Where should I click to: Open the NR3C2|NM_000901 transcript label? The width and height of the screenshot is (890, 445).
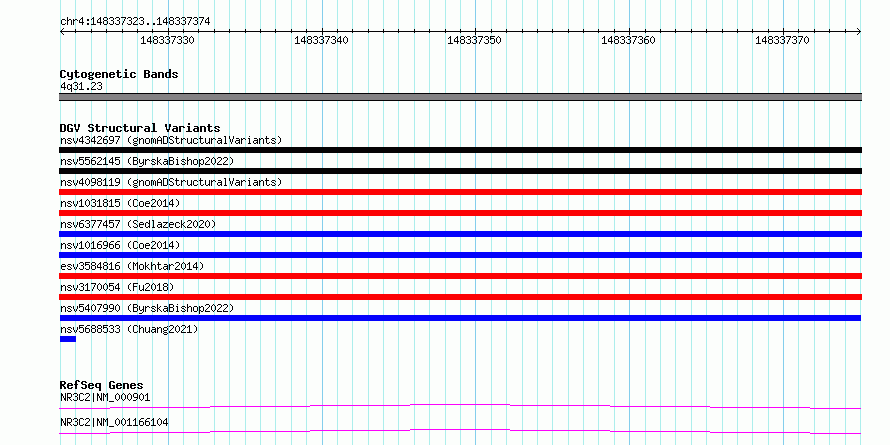(105, 397)
